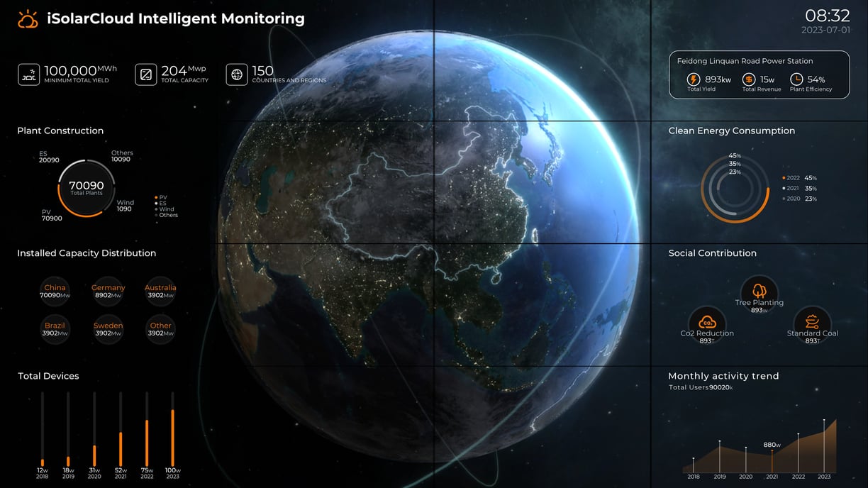This screenshot has height=488, width=868.
Task: Click the Standard Coal icon
Action: pyautogui.click(x=812, y=322)
